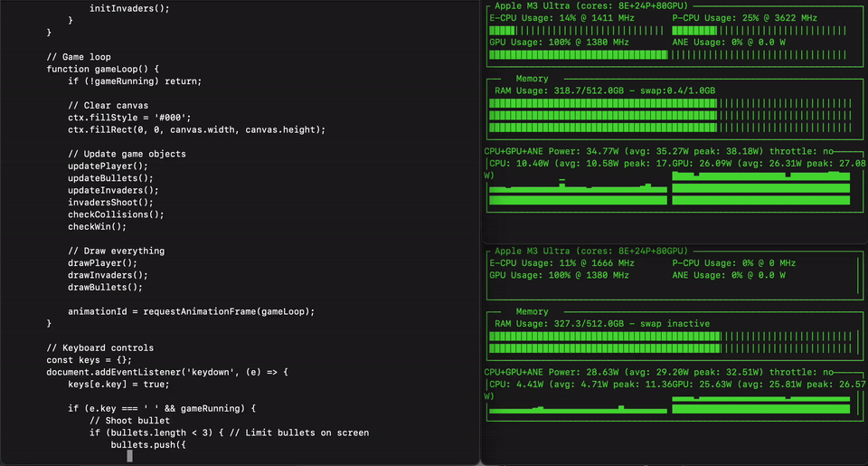
Task: Click 'E-CPU Usage: 14% @ 1411 MHz' reading
Action: point(561,18)
